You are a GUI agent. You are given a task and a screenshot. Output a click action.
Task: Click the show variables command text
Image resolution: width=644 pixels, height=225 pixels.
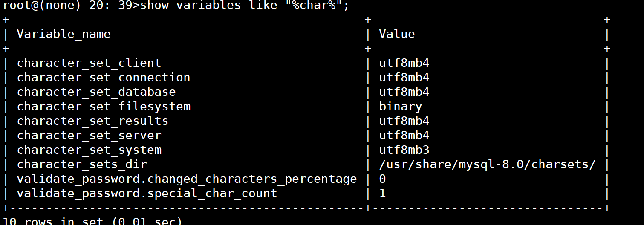245,6
